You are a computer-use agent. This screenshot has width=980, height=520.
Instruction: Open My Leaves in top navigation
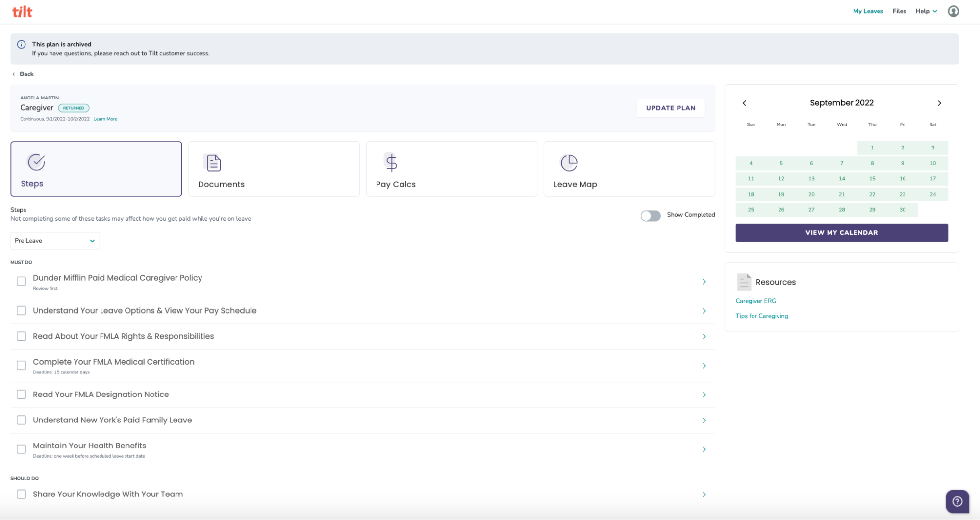[x=868, y=11]
